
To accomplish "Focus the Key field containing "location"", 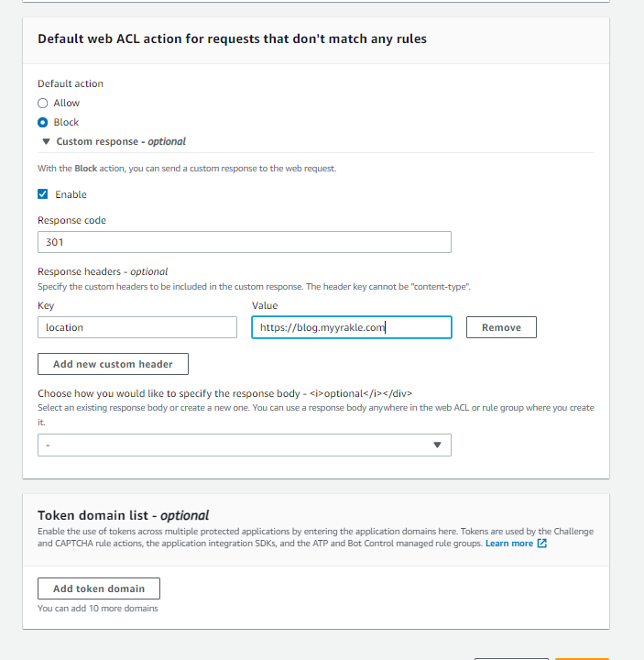I will [137, 327].
